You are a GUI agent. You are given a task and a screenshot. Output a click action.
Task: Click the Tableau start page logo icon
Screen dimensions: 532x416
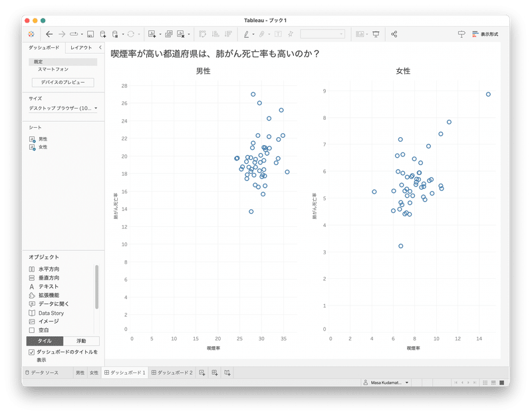31,34
